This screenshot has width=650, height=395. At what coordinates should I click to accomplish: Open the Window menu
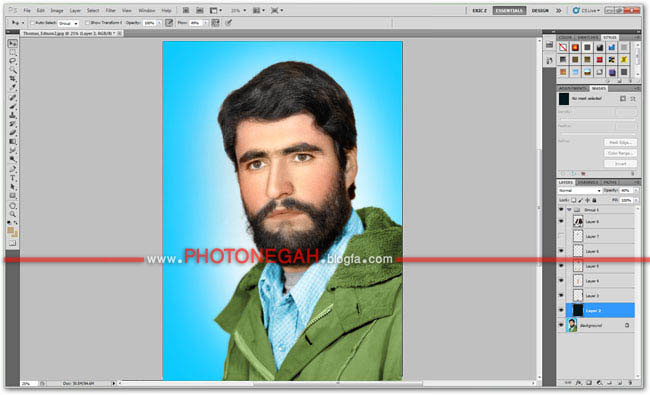coord(146,10)
